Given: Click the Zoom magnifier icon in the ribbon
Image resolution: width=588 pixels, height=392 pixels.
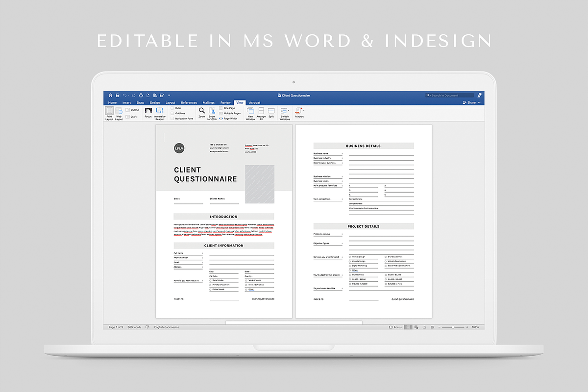Looking at the screenshot, I should pyautogui.click(x=202, y=111).
